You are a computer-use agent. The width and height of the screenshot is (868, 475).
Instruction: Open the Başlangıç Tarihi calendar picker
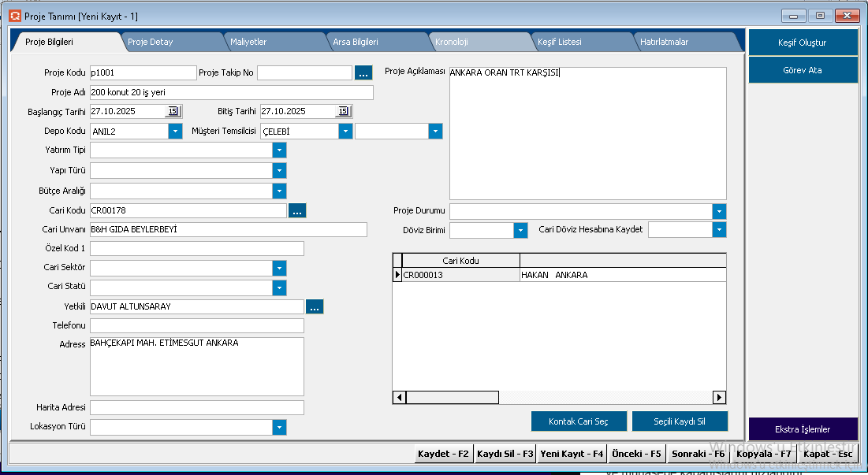coord(173,111)
